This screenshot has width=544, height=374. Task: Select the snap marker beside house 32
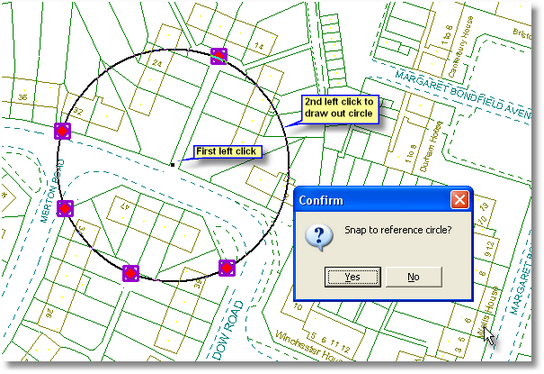(62, 131)
